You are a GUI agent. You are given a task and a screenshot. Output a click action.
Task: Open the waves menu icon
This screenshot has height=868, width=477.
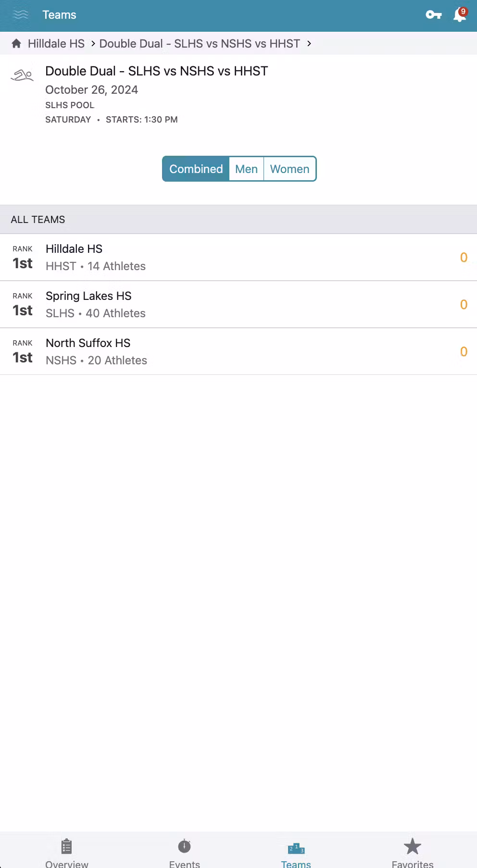click(21, 15)
